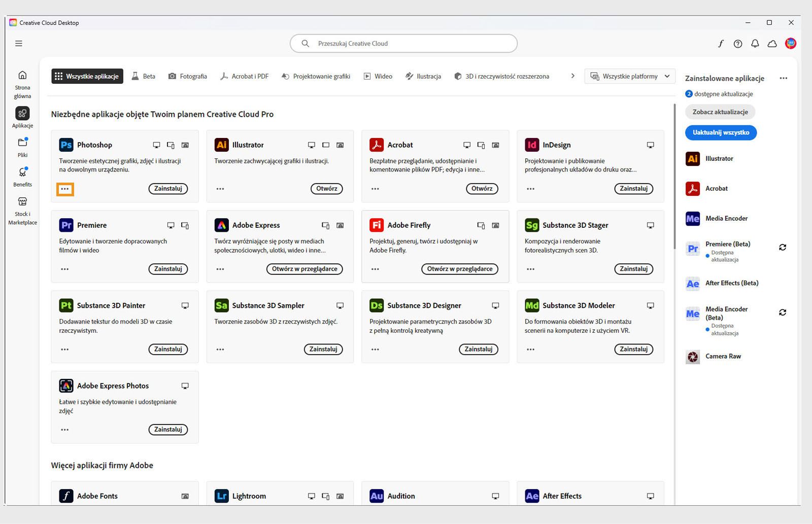This screenshot has height=524, width=812.
Task: Click the Adobe Express app icon
Action: (x=221, y=225)
